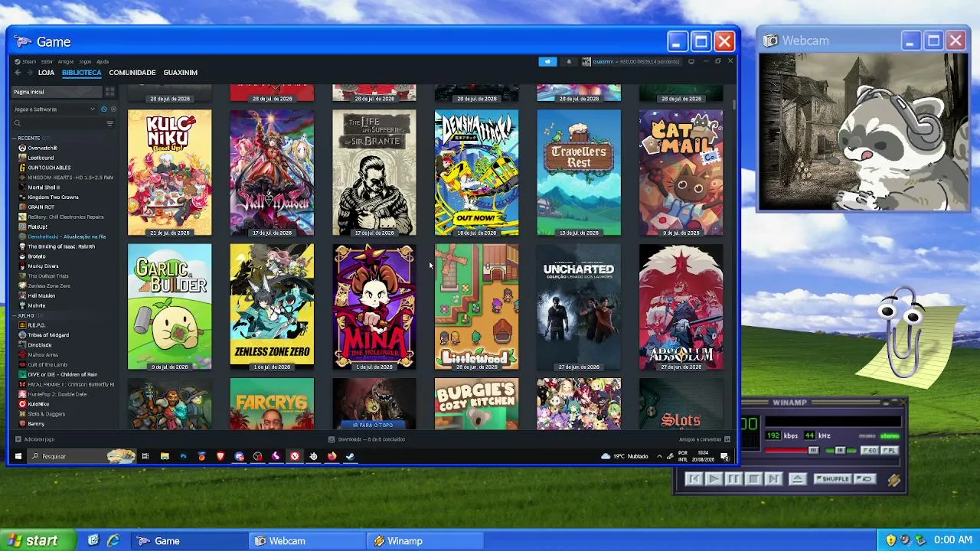Open the library grid view icon beside Página inicial

[110, 92]
